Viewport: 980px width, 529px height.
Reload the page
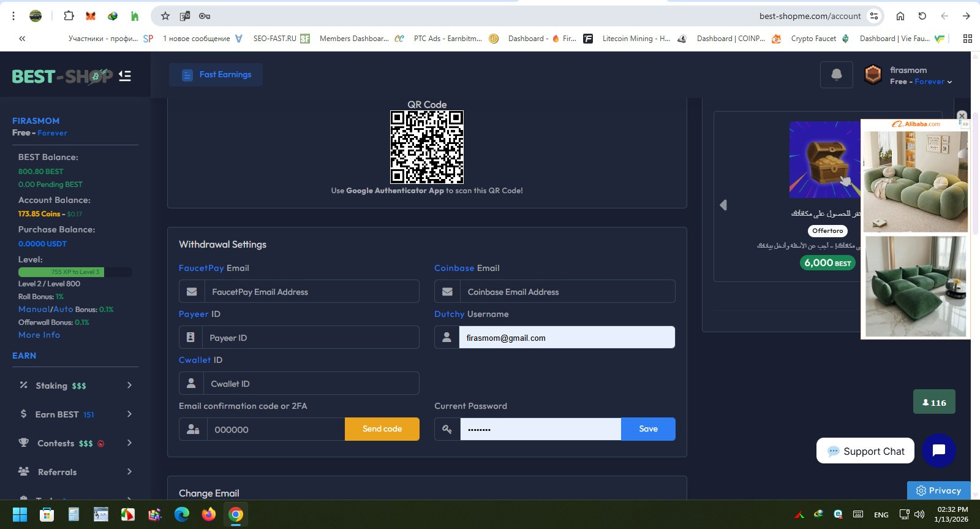tap(922, 16)
